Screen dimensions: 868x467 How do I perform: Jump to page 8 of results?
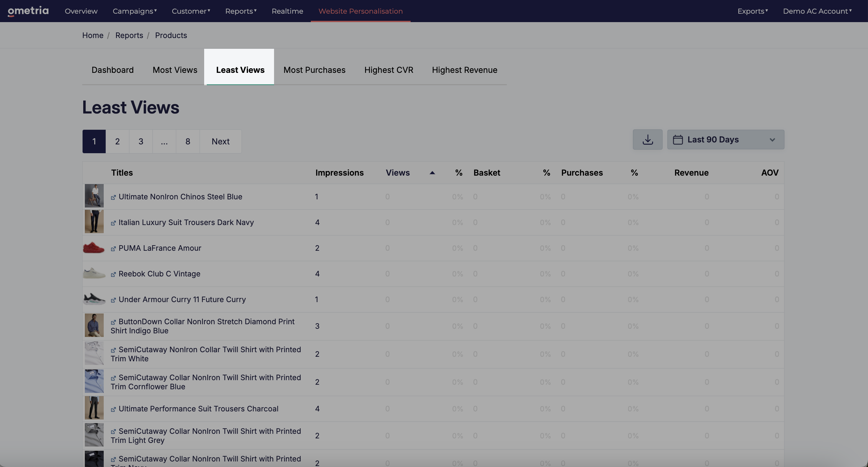click(188, 141)
